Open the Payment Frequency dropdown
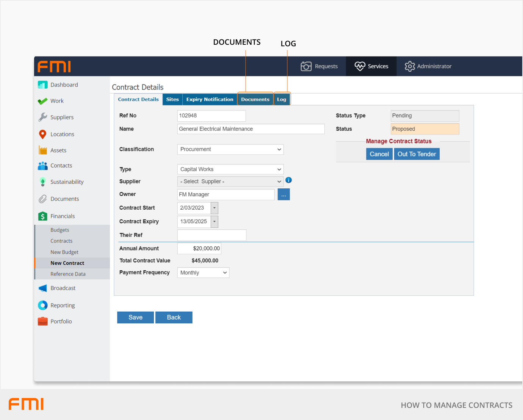523x420 pixels. pos(203,273)
